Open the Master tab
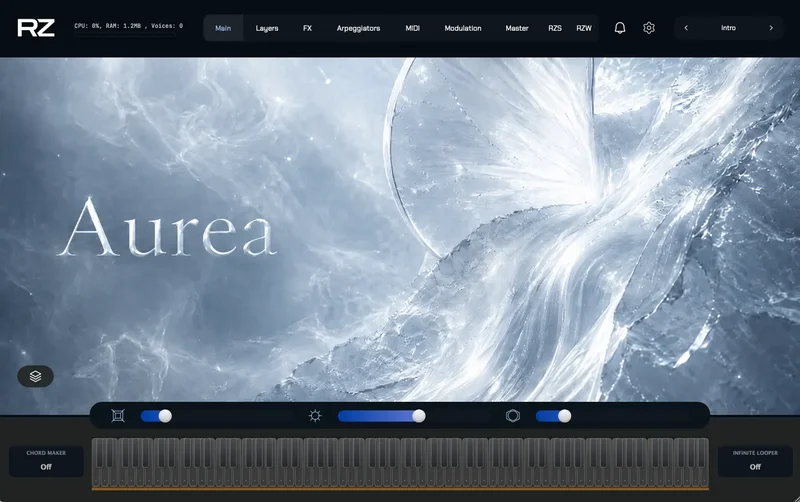Viewport: 800px width, 502px height. pos(517,28)
